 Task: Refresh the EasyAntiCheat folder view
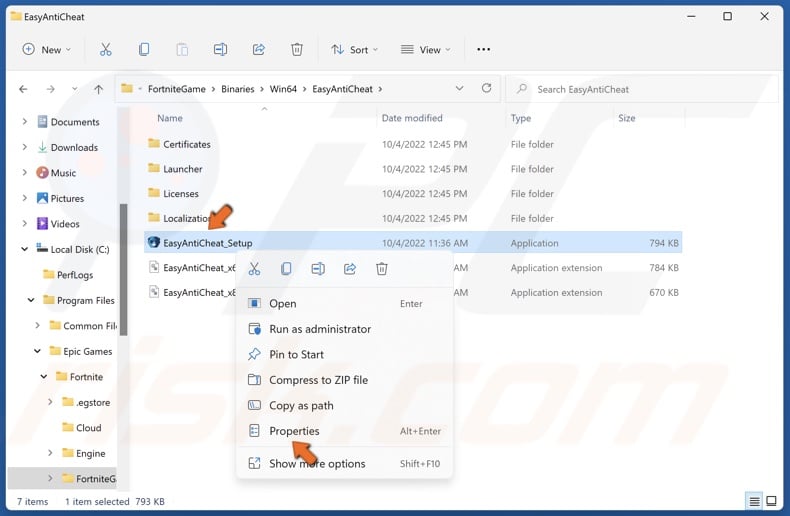[x=486, y=88]
